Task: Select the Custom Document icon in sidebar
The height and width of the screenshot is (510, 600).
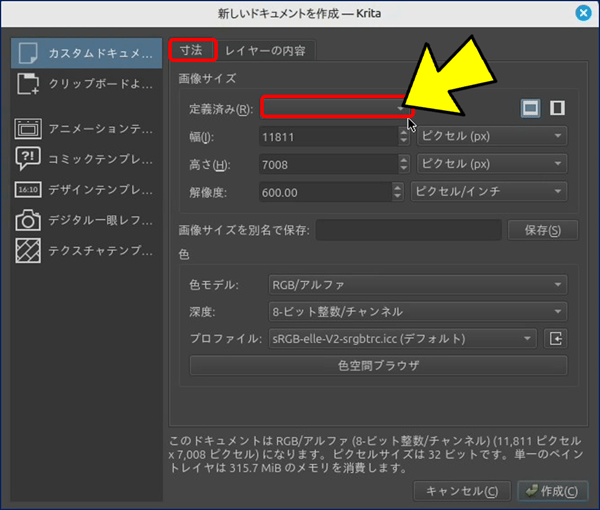Action: point(28,53)
